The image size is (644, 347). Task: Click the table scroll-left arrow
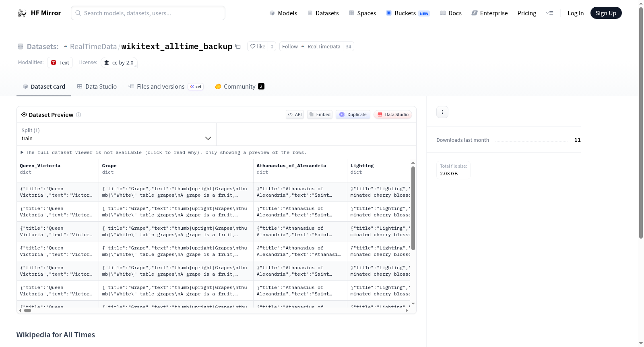pos(20,310)
